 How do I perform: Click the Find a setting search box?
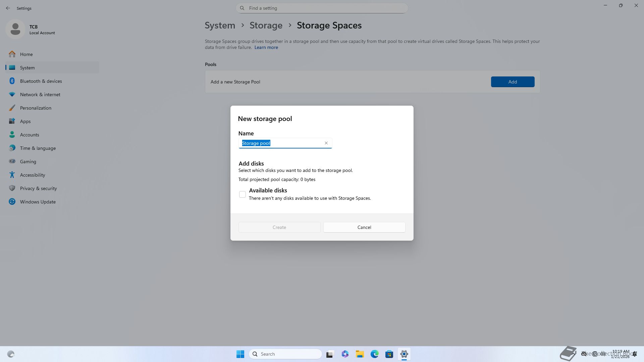pyautogui.click(x=322, y=8)
